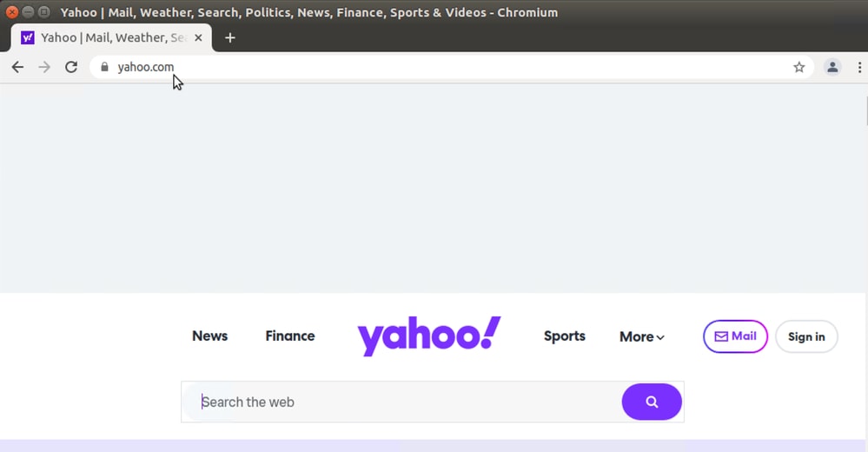Open the Sports section
Screen dimensions: 868x452
(564, 336)
